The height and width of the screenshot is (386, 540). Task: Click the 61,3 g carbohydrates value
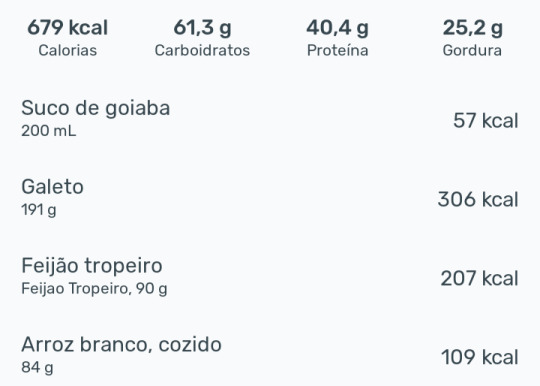[202, 28]
